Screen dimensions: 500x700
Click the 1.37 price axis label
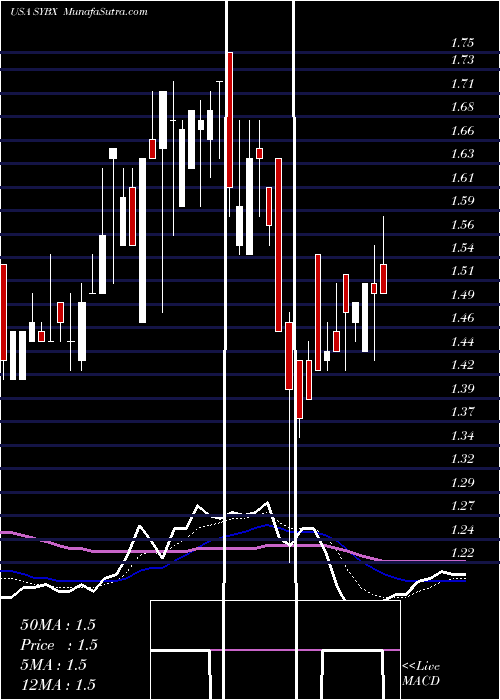click(462, 412)
